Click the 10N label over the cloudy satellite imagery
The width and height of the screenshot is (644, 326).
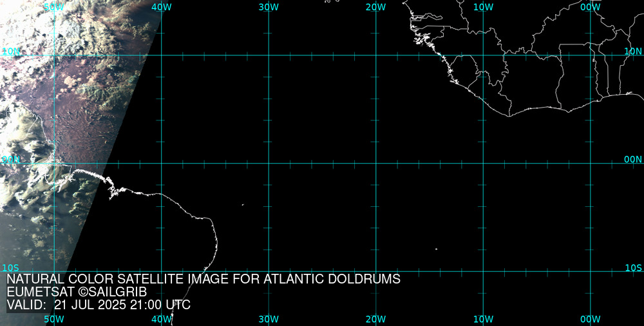point(11,52)
